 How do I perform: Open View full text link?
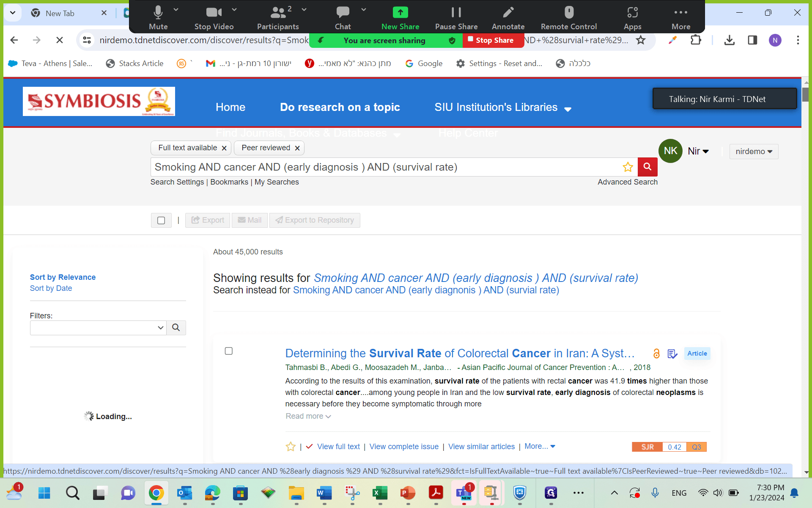point(338,447)
